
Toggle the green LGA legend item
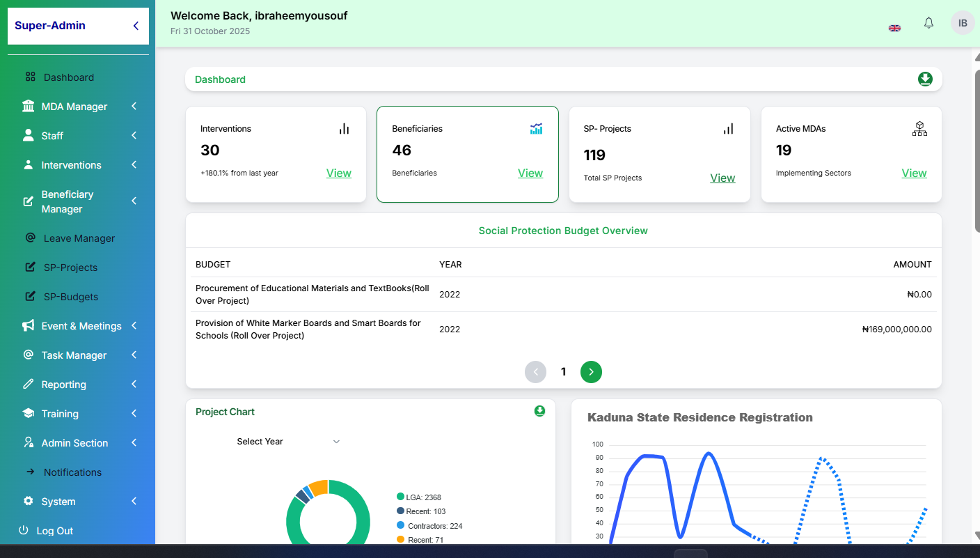[x=422, y=497]
